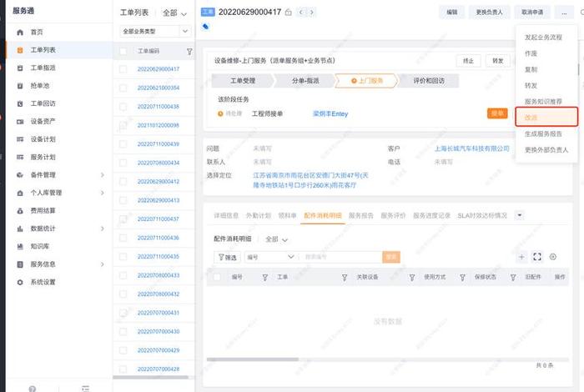Open 费用结算 via its money-bag icon
Screen dimensions: 584x392
(20, 211)
